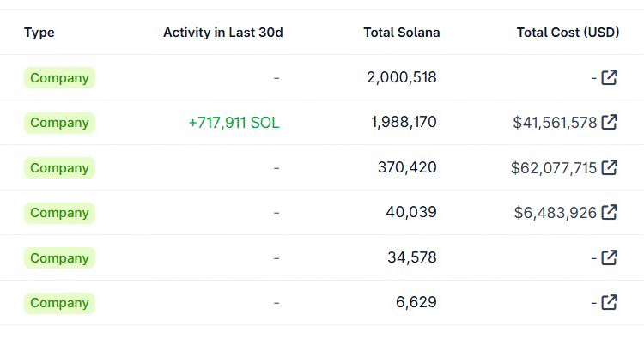Click the Activity in Last 30d header
The image size is (644, 351).
[222, 33]
